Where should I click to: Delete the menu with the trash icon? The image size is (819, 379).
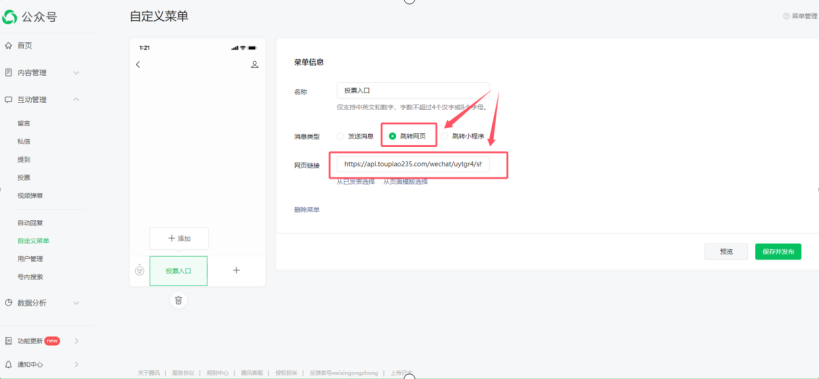click(x=179, y=300)
